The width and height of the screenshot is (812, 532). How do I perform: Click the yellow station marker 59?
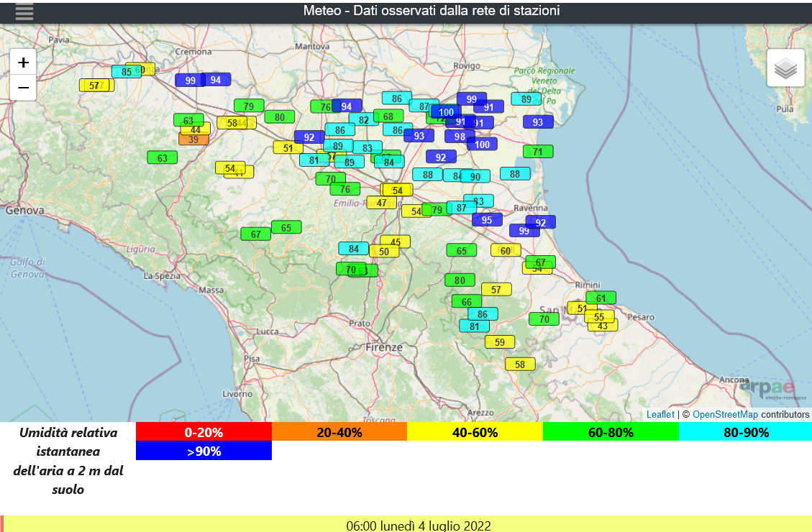[x=500, y=342]
